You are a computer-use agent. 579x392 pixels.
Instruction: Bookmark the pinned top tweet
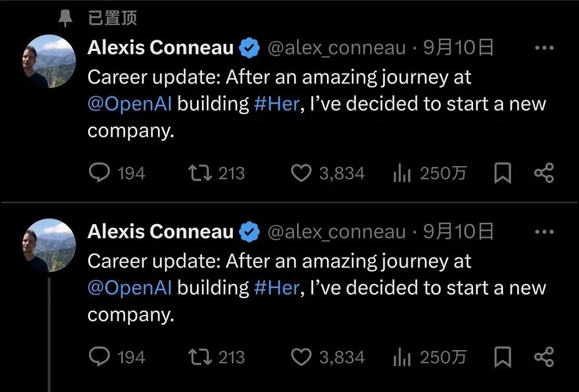pos(502,173)
